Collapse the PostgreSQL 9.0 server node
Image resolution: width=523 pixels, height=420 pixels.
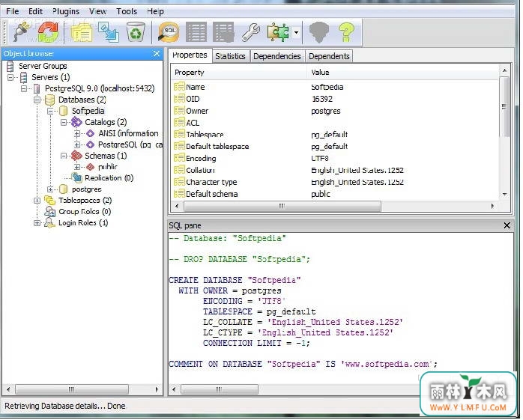click(24, 88)
